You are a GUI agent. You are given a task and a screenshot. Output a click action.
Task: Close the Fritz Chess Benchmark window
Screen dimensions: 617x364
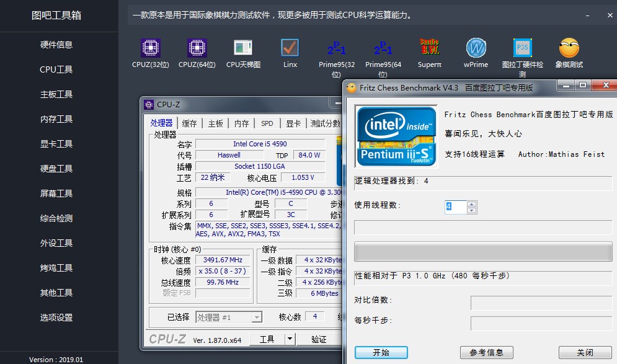point(606,86)
